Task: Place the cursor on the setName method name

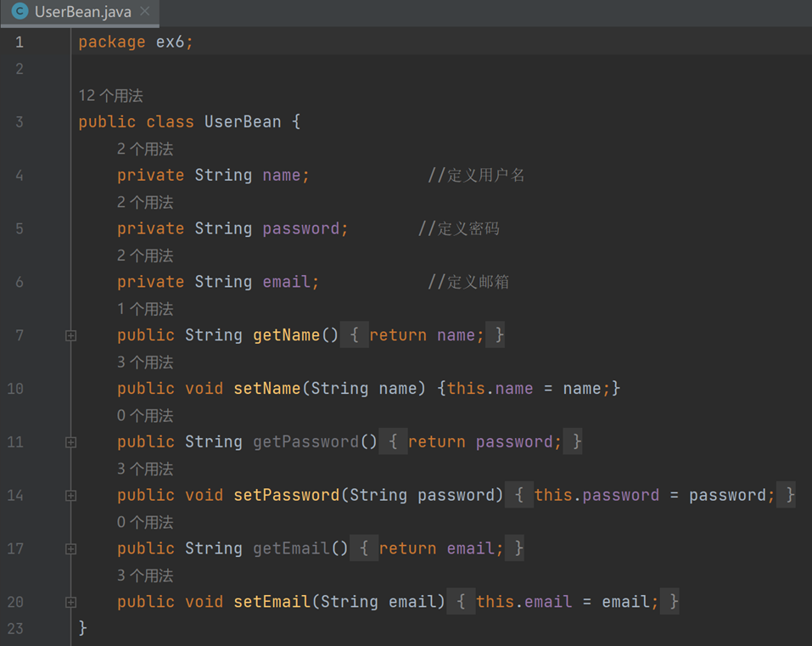Action: (x=266, y=389)
